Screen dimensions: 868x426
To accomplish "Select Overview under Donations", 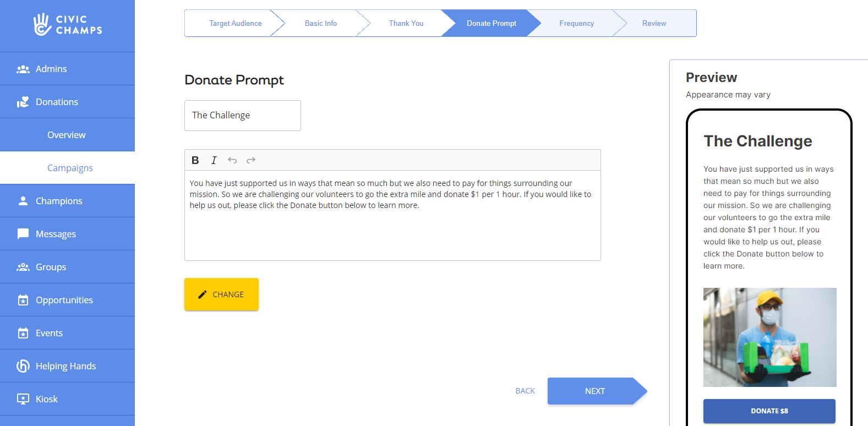I will (x=67, y=135).
